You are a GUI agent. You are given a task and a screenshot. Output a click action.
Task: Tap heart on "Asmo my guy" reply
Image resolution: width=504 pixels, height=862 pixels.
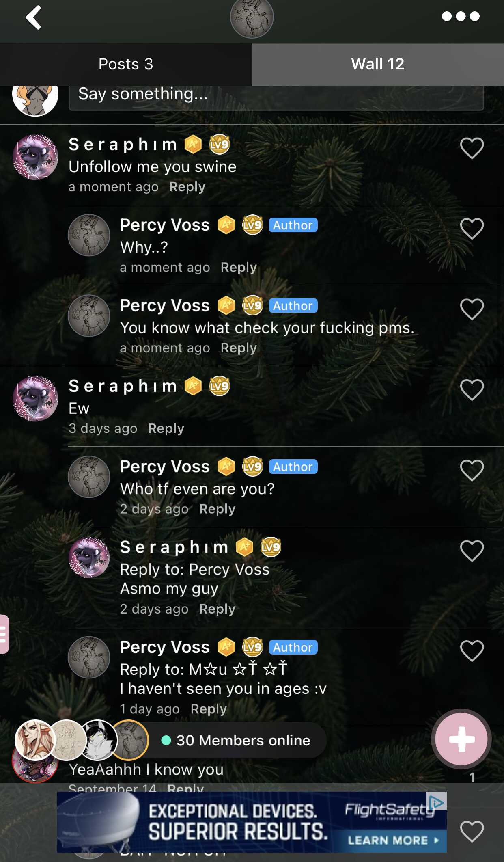472,551
